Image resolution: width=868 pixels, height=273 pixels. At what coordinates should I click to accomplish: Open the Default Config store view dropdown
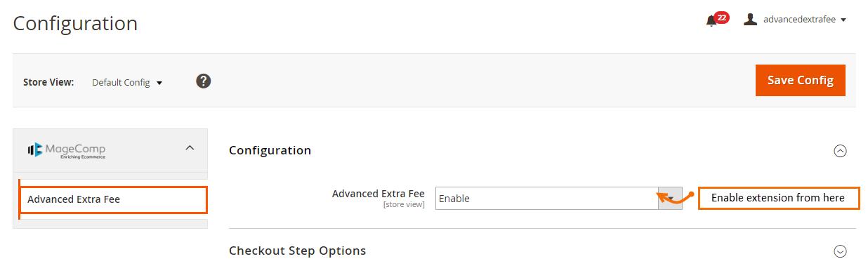(127, 82)
